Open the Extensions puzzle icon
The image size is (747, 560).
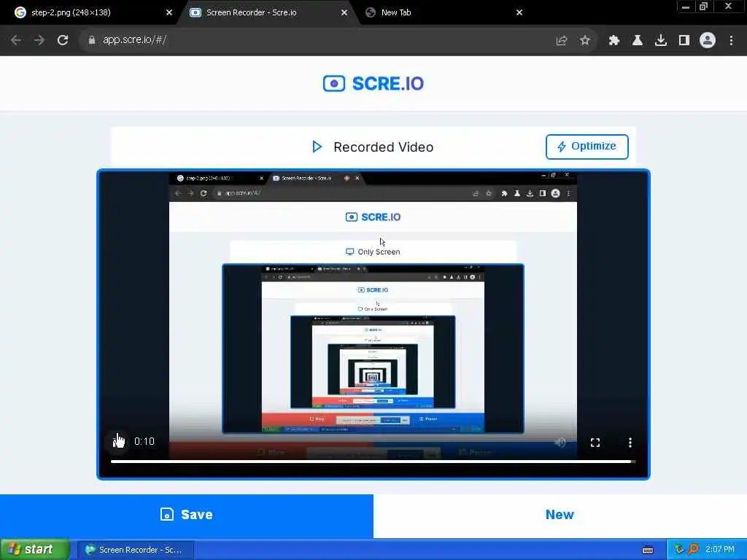coord(614,41)
